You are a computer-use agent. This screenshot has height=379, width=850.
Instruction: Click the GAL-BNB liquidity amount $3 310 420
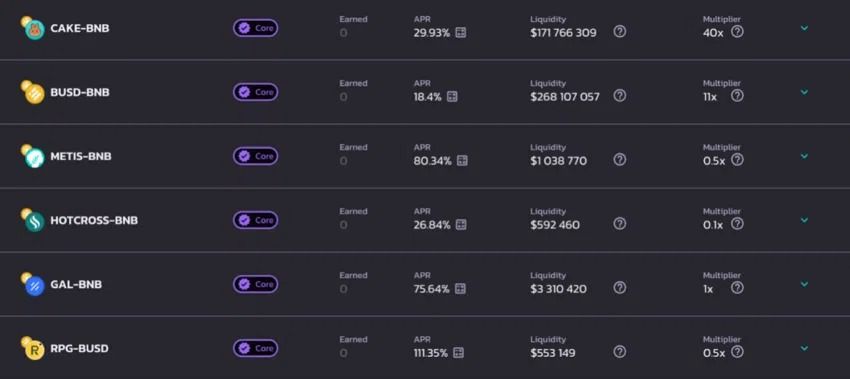(558, 289)
